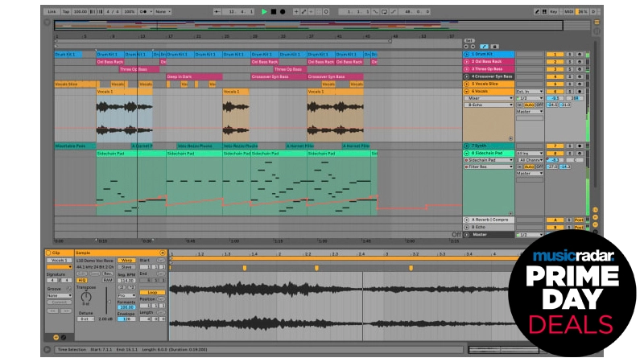Collapse the 6 Vocals track
This screenshot has width=644, height=362.
tap(467, 91)
